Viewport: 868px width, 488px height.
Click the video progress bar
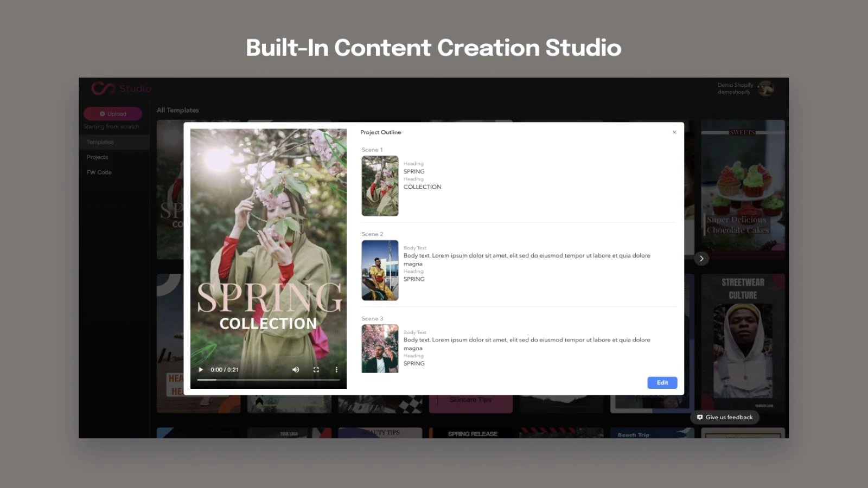click(269, 380)
